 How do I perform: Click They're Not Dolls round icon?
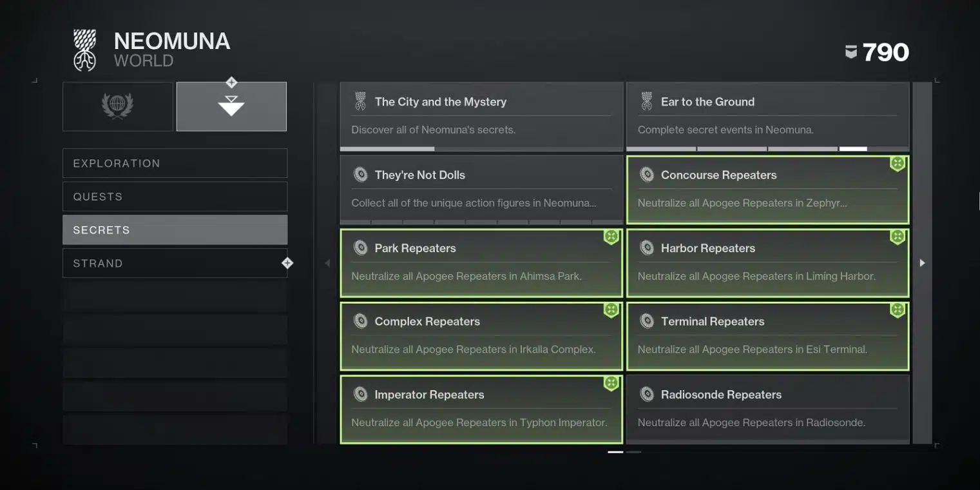360,175
